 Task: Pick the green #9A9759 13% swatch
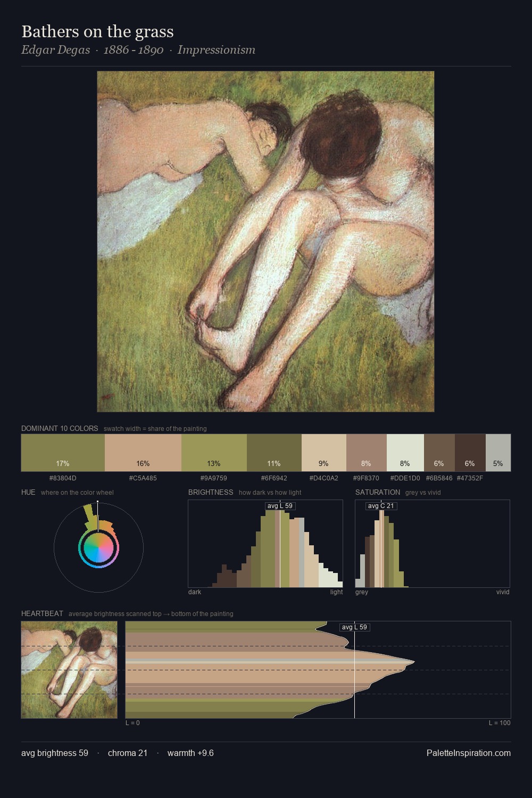coord(214,453)
